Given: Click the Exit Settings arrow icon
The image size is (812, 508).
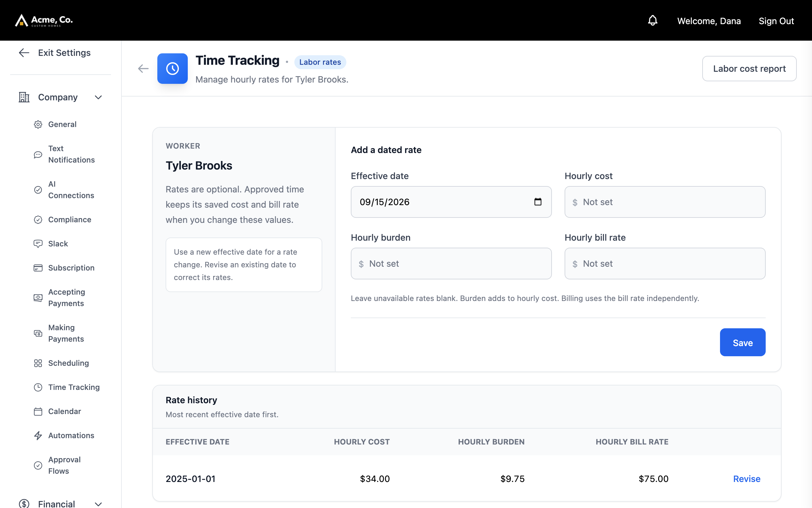Looking at the screenshot, I should pos(24,53).
